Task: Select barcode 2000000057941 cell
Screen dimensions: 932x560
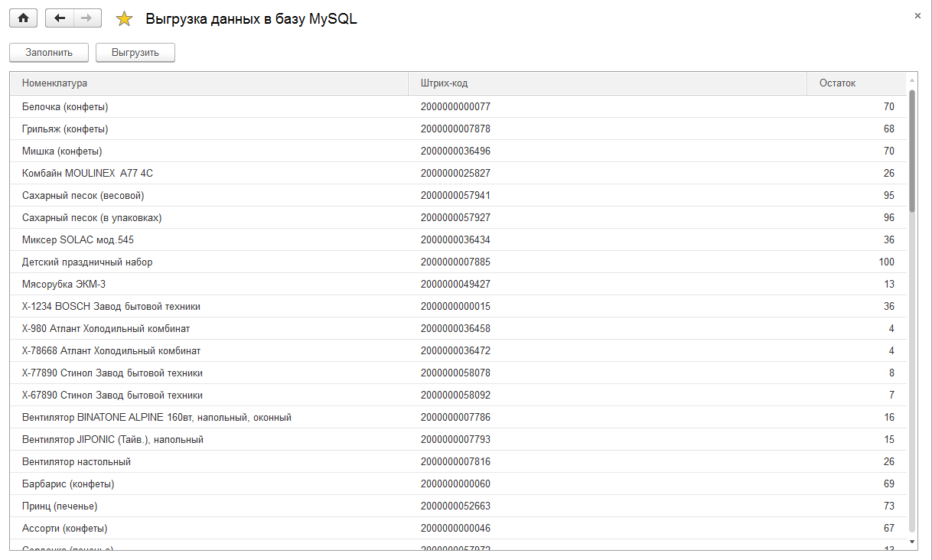Action: 455,196
